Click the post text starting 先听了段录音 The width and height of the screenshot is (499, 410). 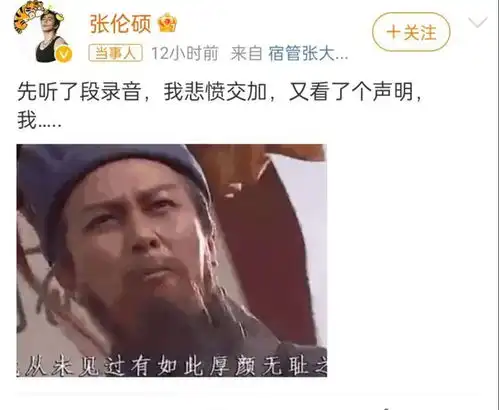(x=220, y=105)
